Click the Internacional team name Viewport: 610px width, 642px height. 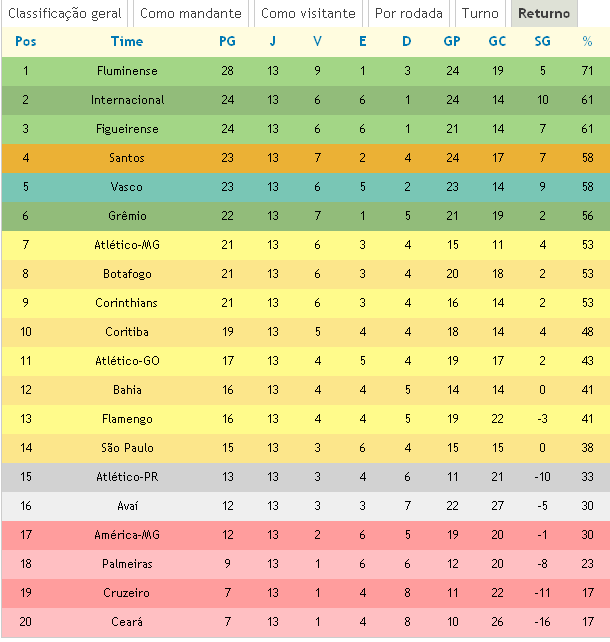point(127,100)
